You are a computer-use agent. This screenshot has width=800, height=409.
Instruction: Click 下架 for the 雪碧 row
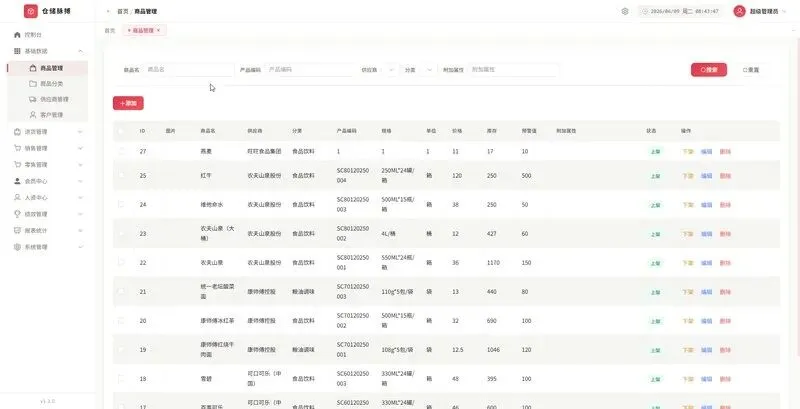pos(688,379)
